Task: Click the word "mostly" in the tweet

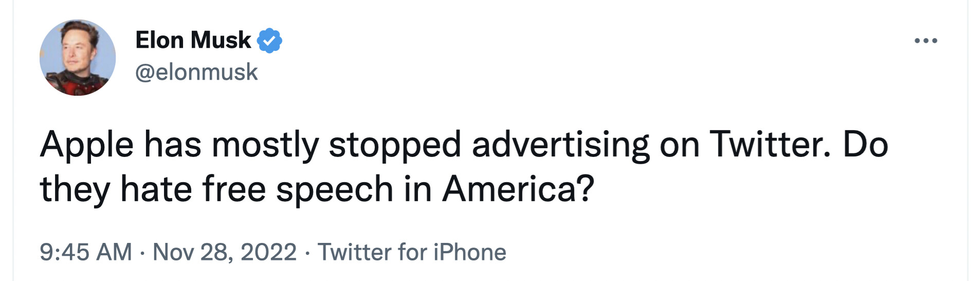Action: point(265,145)
